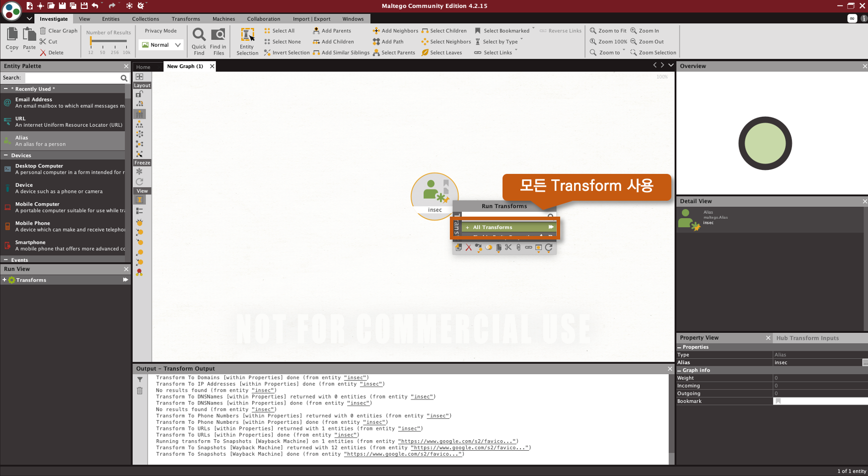The image size is (868, 476).
Task: Open the Entities ribbon tab
Action: [x=111, y=19]
